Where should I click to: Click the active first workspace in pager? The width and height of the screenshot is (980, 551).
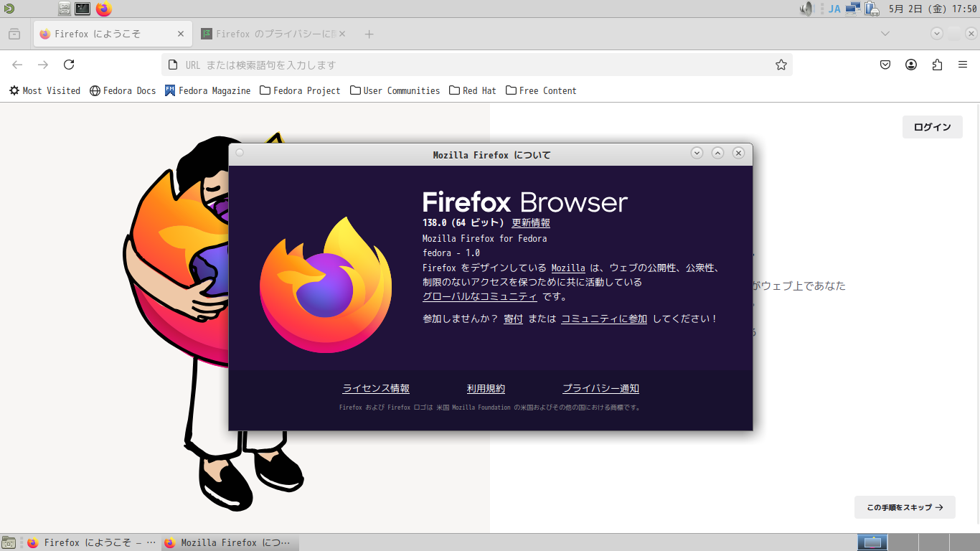pyautogui.click(x=872, y=542)
